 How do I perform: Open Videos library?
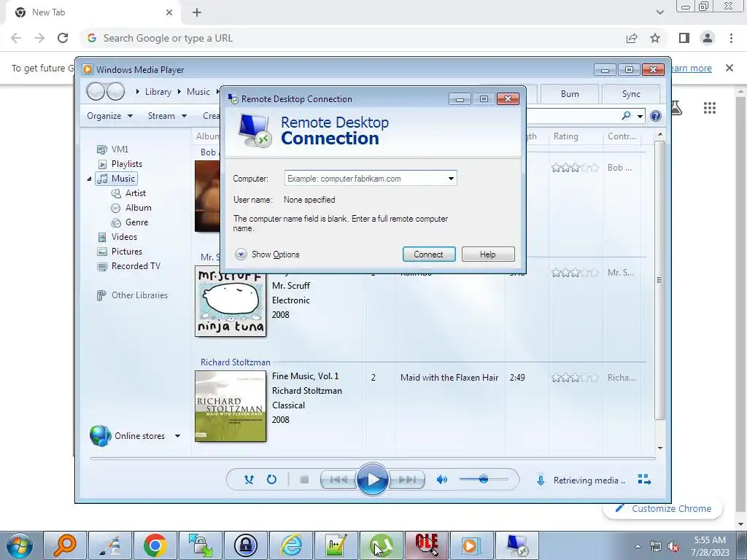point(117,237)
